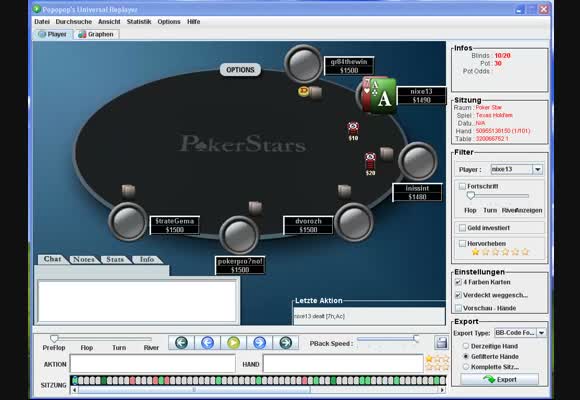
Task: Enable Vorschau - Hände checkbox
Action: click(458, 308)
